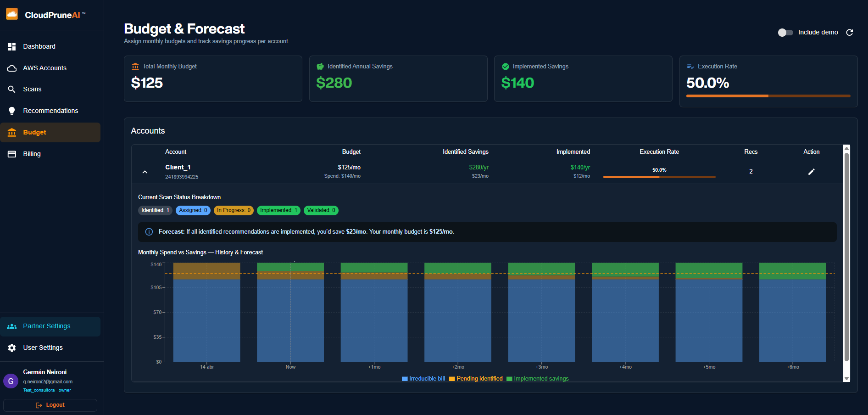Click the Logout button

pyautogui.click(x=50, y=405)
